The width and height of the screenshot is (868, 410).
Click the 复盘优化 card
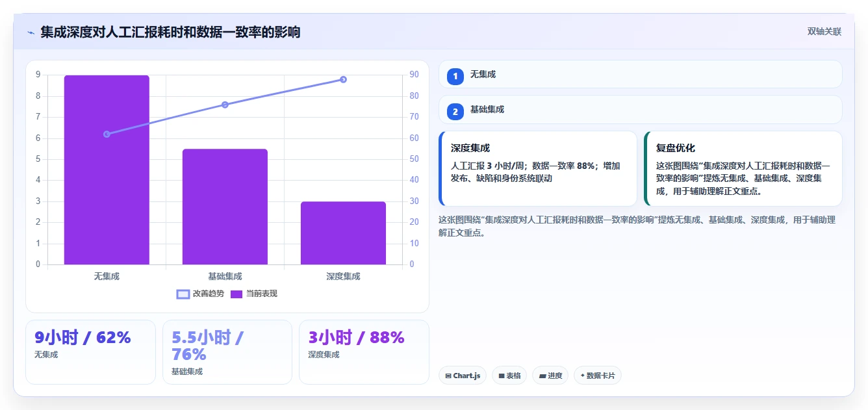[x=743, y=169]
